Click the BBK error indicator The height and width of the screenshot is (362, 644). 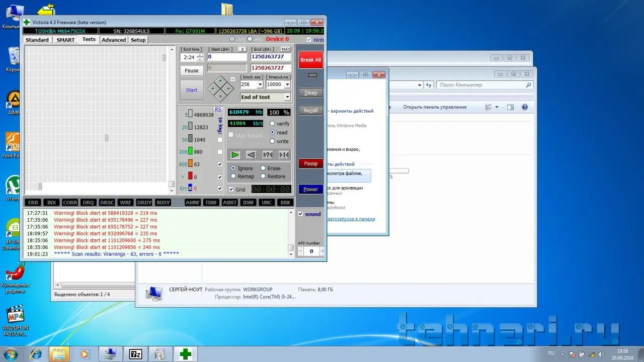coord(286,202)
